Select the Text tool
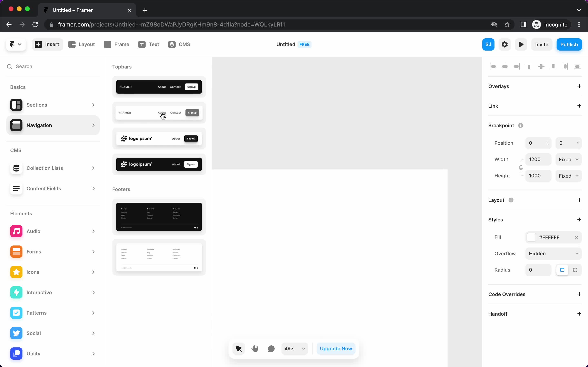The width and height of the screenshot is (588, 367). 149,44
